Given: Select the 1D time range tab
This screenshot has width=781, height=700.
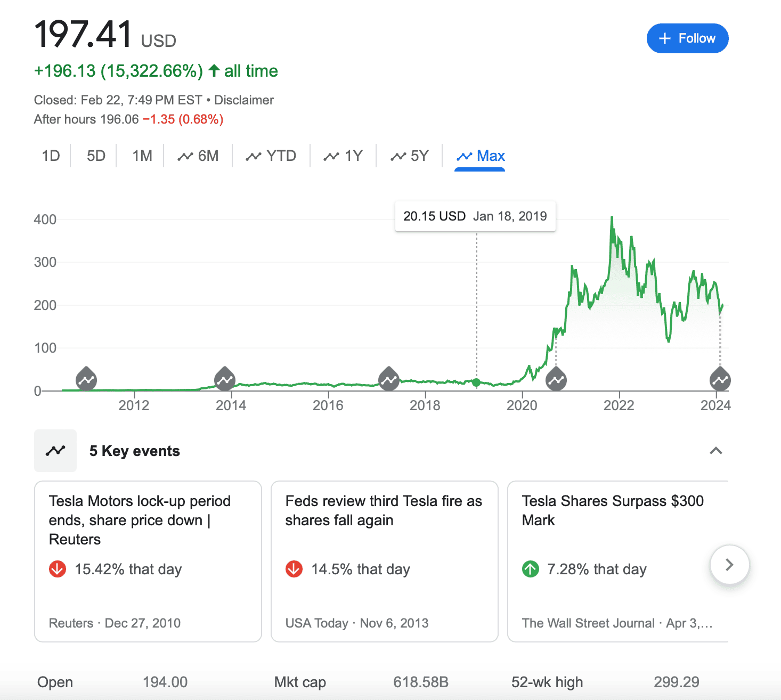Looking at the screenshot, I should tap(51, 156).
